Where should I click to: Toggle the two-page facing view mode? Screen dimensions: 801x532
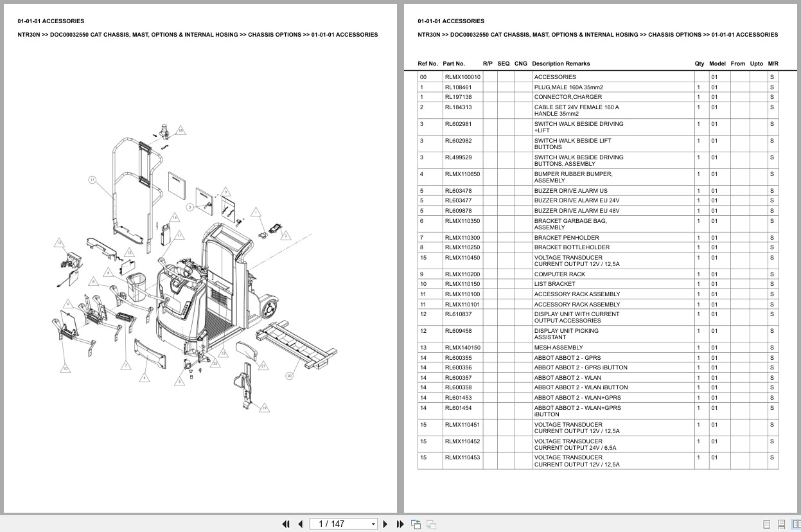click(x=798, y=524)
